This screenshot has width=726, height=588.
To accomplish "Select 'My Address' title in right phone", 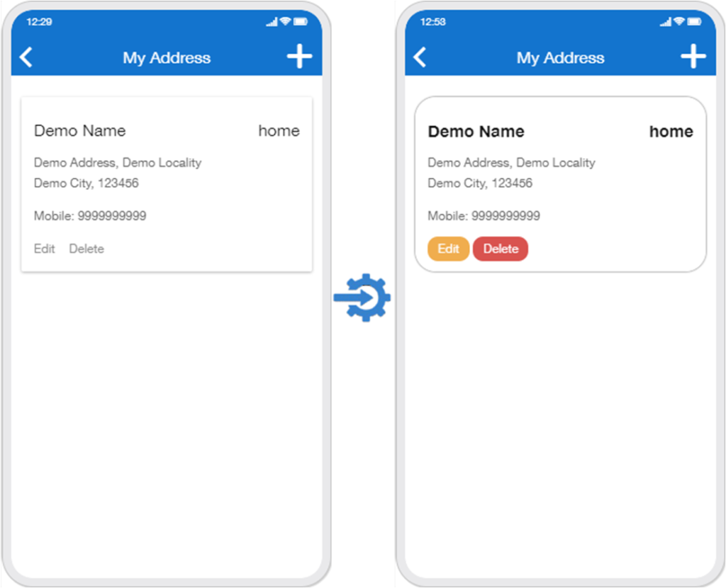I will point(560,58).
